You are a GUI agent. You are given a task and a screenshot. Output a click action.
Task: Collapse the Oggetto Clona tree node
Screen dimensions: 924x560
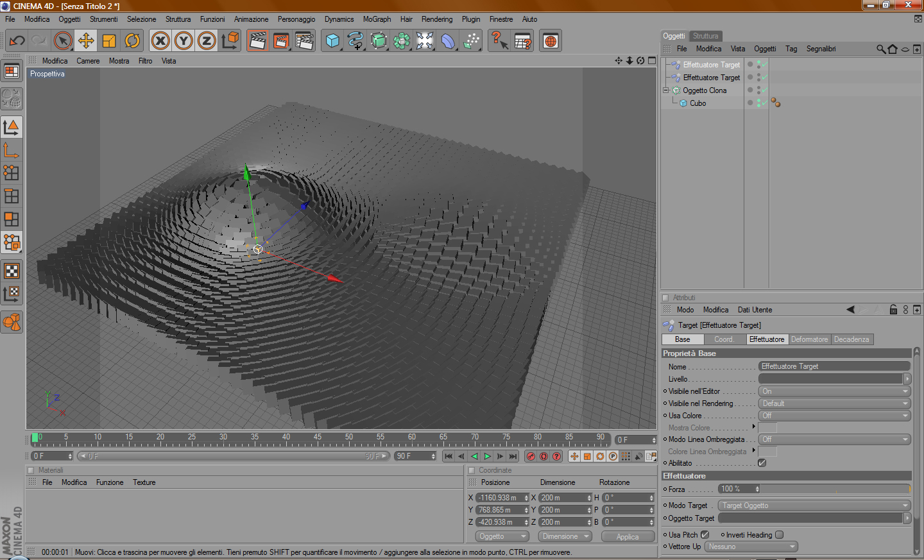tap(666, 90)
